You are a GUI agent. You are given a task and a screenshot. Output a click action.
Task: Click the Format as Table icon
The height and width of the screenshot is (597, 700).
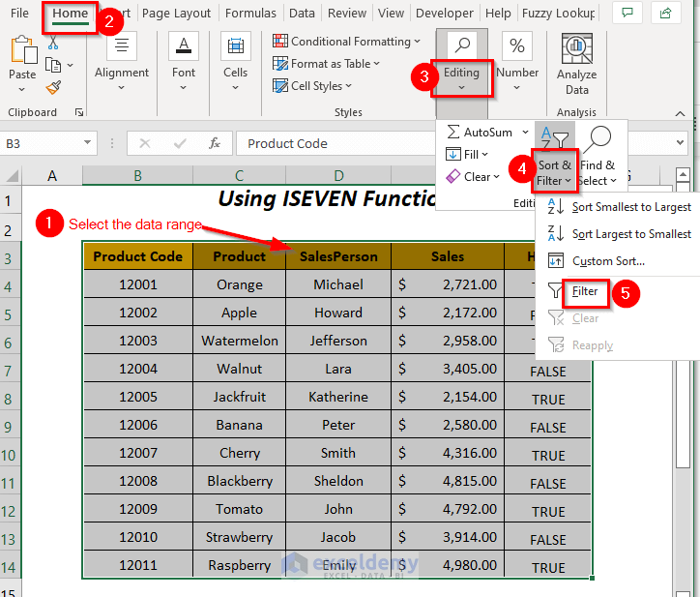tap(280, 64)
